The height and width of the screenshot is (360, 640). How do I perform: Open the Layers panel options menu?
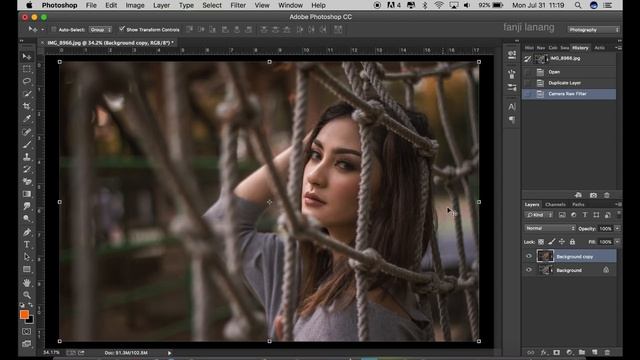(618, 204)
